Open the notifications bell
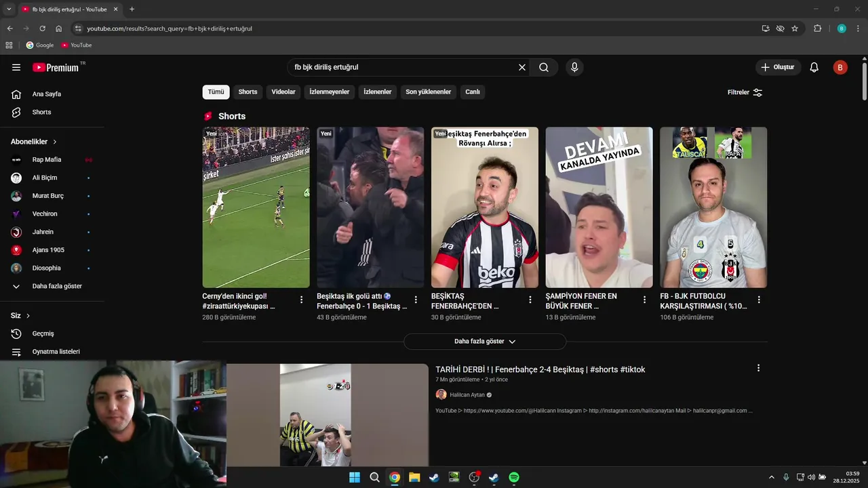Viewport: 868px width, 488px height. (x=814, y=67)
